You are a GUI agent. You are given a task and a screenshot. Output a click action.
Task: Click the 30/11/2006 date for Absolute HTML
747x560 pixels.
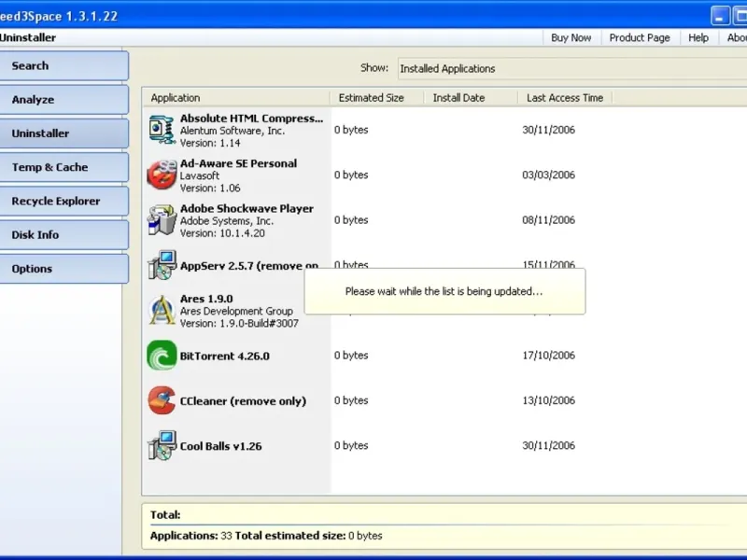coord(548,130)
